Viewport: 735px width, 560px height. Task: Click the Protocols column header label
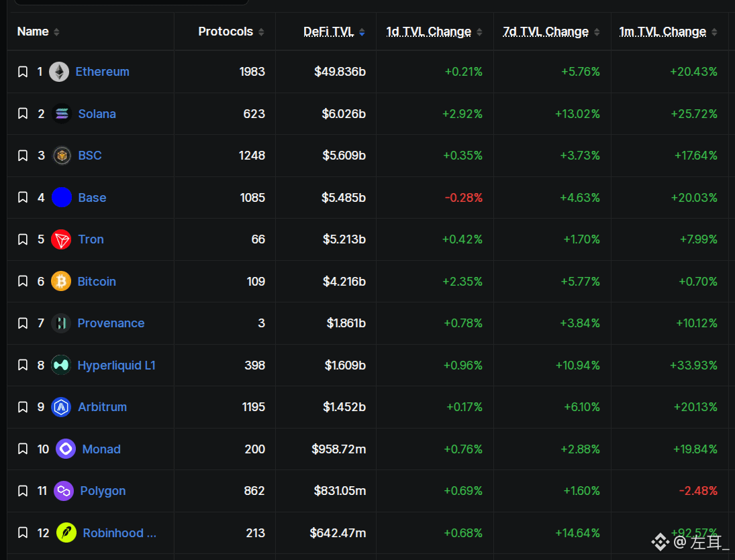pyautogui.click(x=226, y=32)
